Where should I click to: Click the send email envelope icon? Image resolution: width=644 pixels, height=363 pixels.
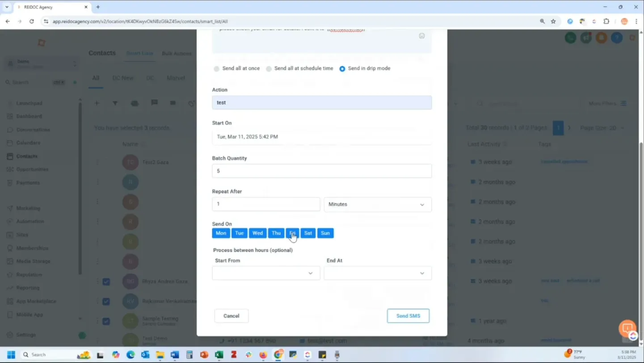173,103
